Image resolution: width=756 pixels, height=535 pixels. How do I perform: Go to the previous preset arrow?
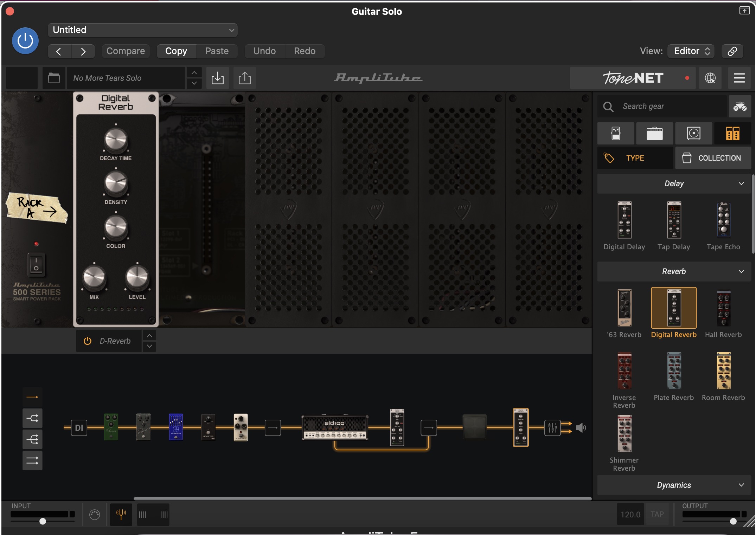coord(59,51)
